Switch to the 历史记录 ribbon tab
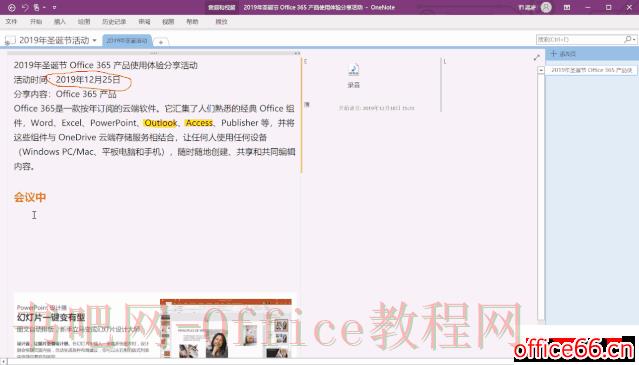This screenshot has height=365, width=639. [x=114, y=22]
